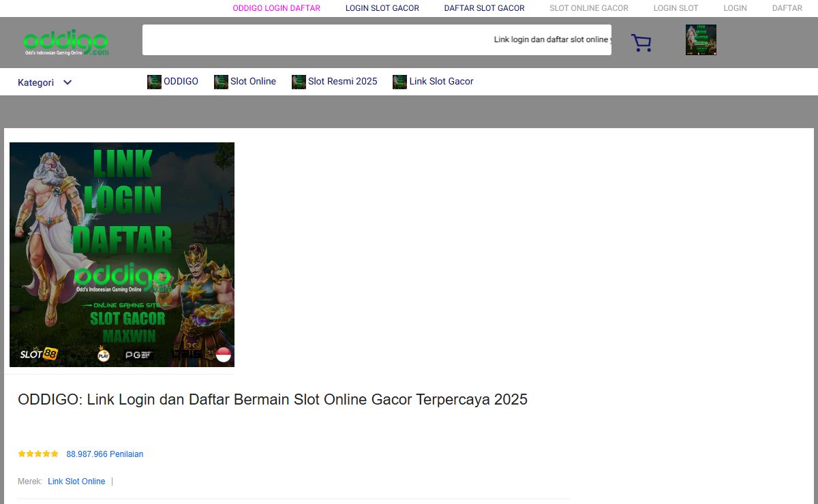This screenshot has height=504, width=818.
Task: Click the small icon next to ODDIGO
Action: (154, 82)
